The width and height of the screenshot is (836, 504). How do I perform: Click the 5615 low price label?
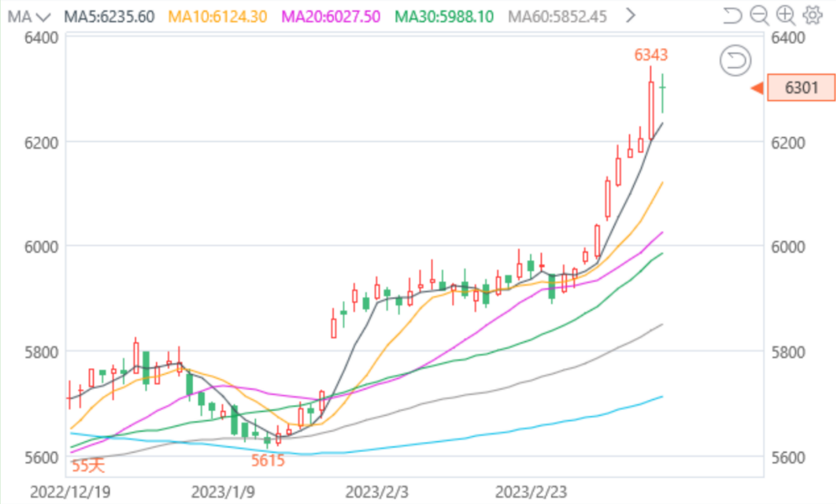click(268, 460)
